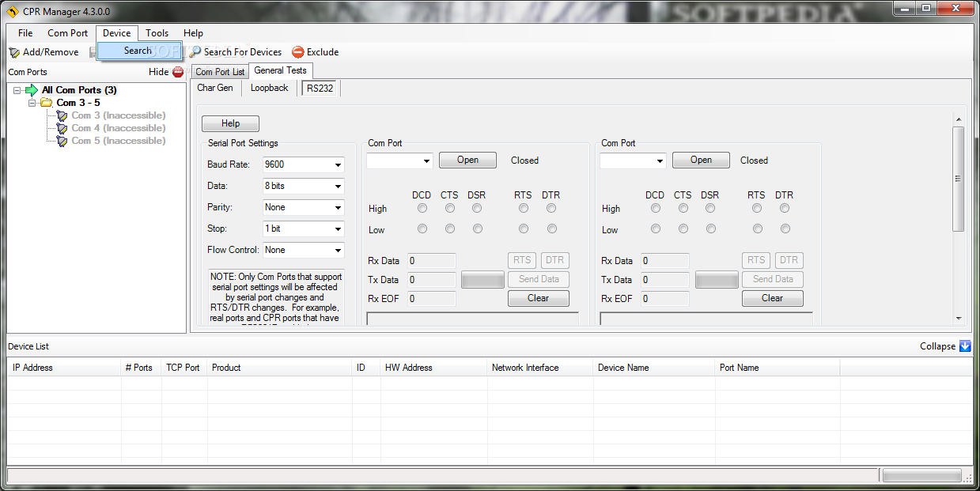Click the plug icon next to Com 4
This screenshot has width=980, height=491.
click(62, 128)
